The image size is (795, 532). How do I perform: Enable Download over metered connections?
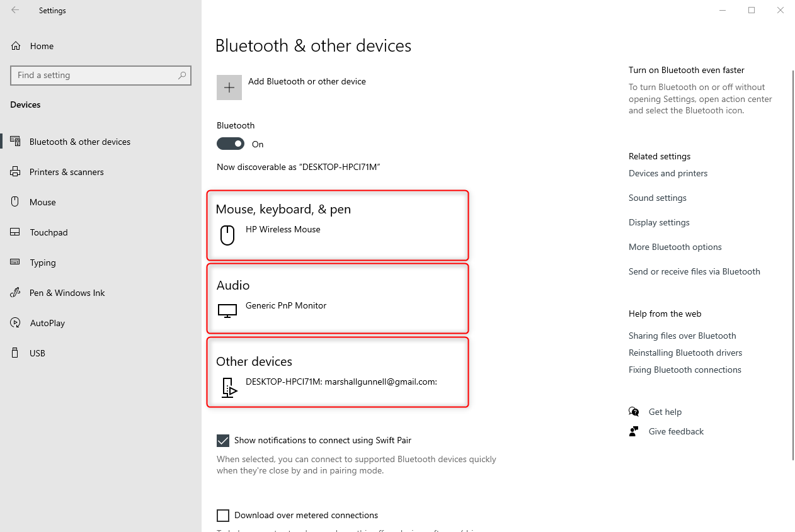223,515
